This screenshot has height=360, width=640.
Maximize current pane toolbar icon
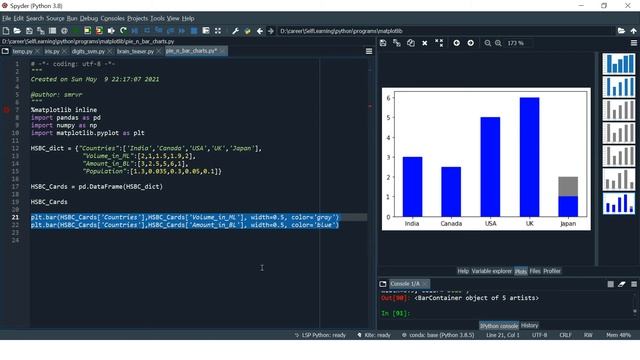click(x=218, y=31)
